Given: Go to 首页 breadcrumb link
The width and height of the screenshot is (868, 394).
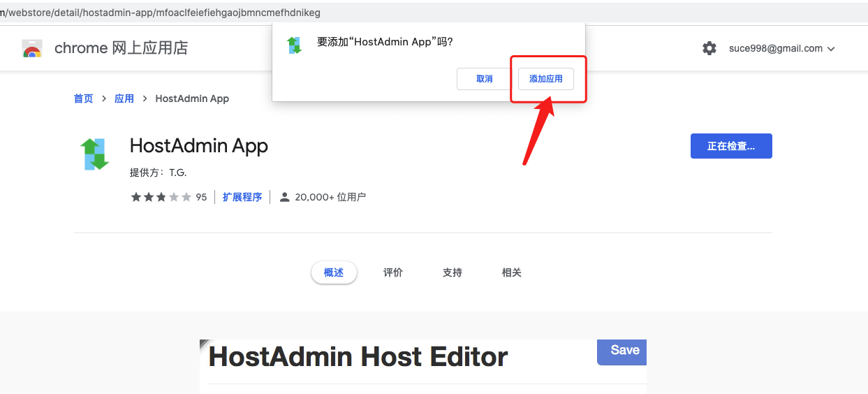Looking at the screenshot, I should 83,98.
